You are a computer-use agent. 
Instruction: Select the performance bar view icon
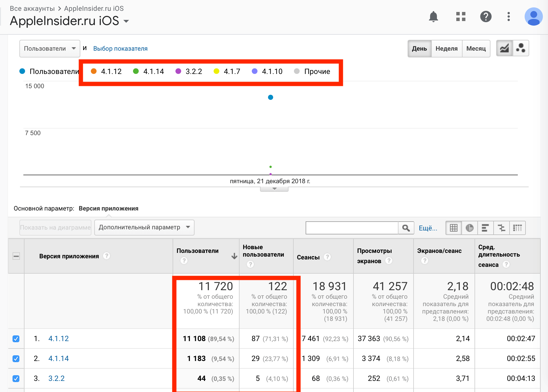pos(485,228)
